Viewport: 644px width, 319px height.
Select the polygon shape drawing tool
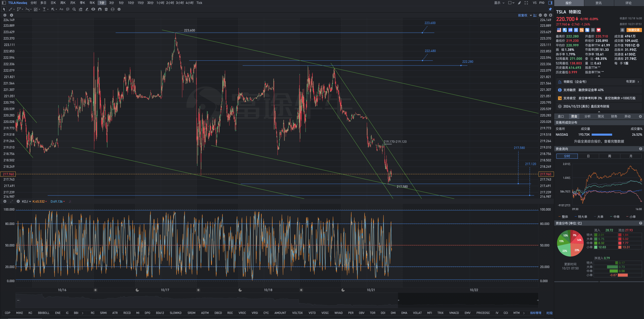pyautogui.click(x=19, y=9)
